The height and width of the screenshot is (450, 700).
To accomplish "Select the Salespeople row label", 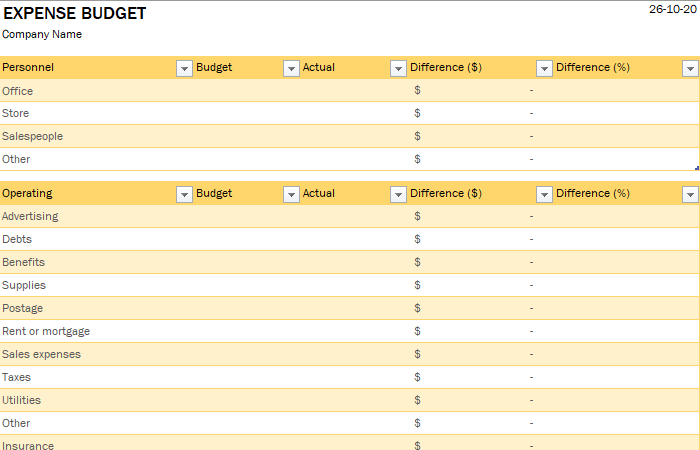I will tap(33, 136).
